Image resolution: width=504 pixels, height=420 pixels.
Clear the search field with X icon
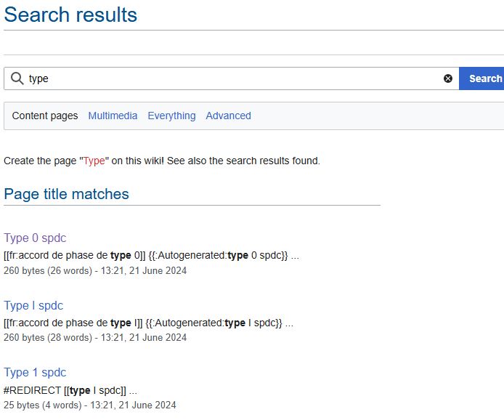(448, 78)
